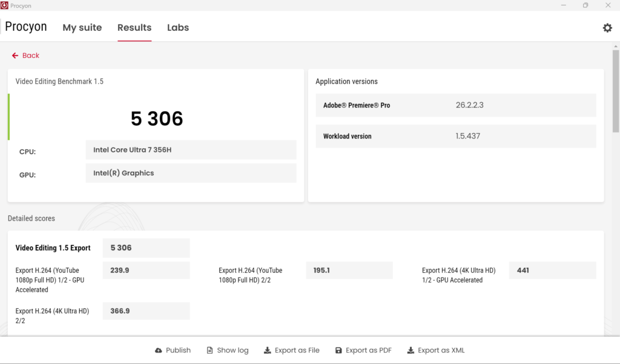Click the vertical scrollbar thumb

coord(616,91)
